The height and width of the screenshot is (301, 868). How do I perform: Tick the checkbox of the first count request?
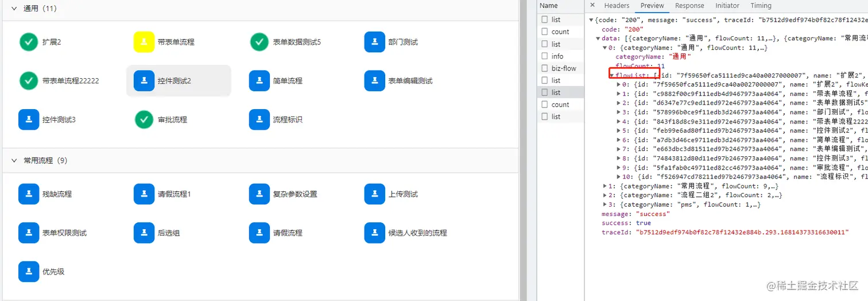click(545, 32)
